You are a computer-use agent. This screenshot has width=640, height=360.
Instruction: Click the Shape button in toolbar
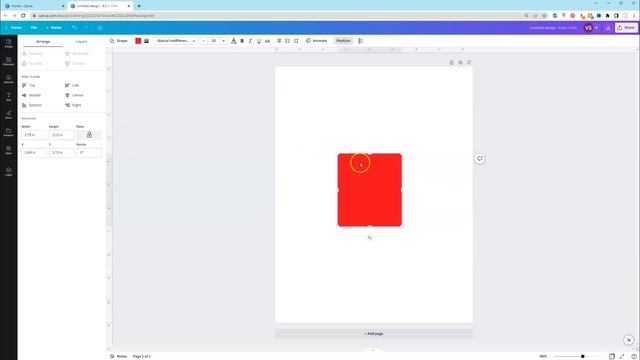[118, 41]
